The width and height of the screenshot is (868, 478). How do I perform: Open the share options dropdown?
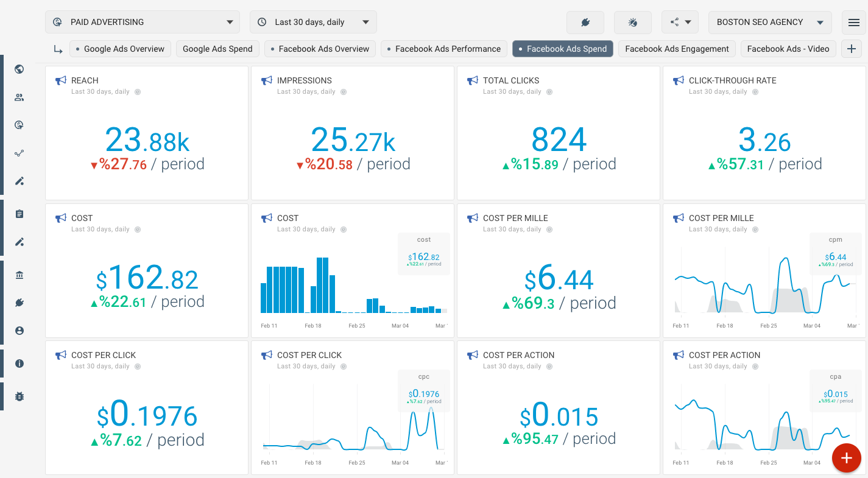[680, 23]
